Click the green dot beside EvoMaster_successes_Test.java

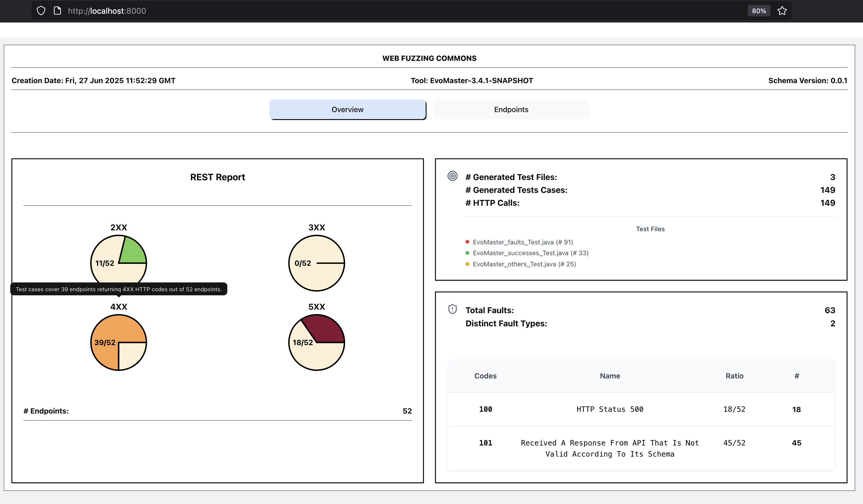tap(467, 253)
